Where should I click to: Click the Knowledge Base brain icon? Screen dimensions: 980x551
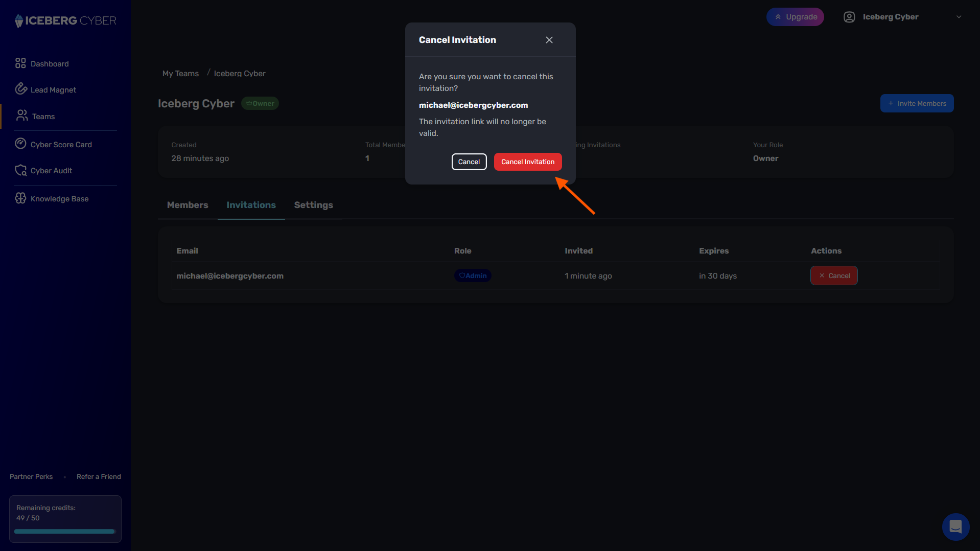tap(20, 198)
